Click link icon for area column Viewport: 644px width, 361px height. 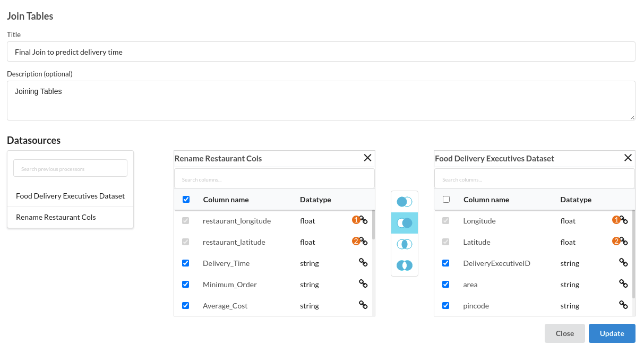(623, 283)
